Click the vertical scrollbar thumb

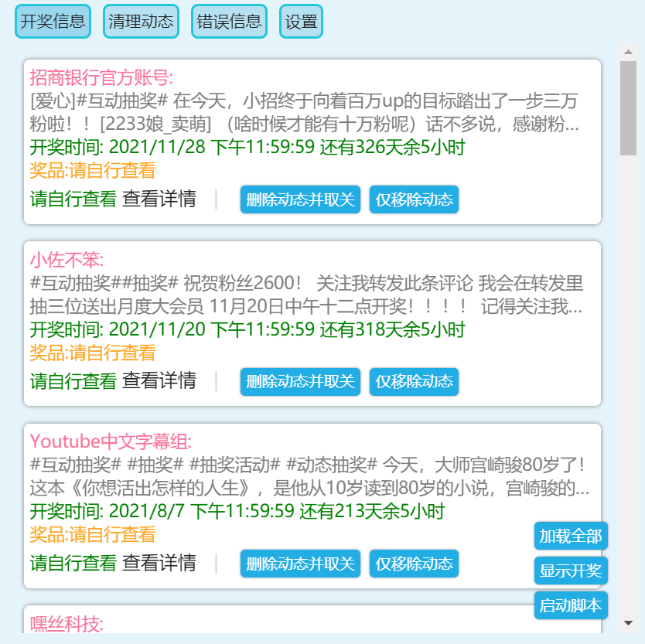(628, 108)
